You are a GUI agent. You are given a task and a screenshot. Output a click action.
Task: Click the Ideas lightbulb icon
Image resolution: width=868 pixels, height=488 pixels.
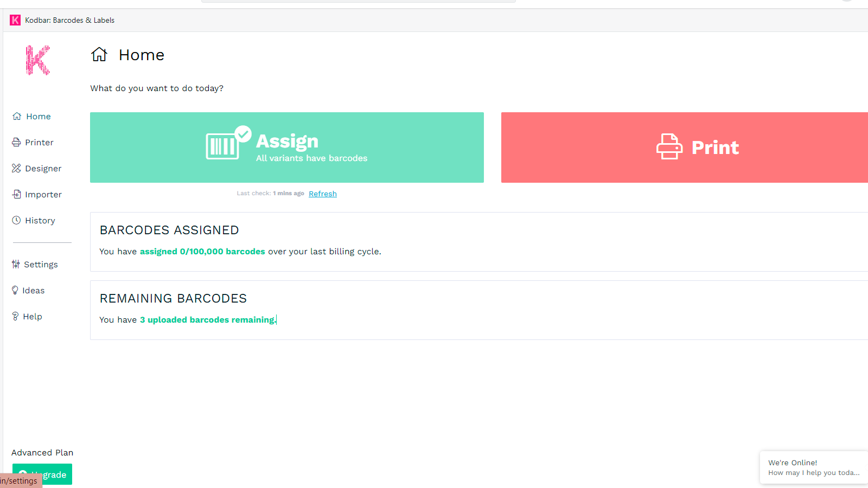(16, 290)
